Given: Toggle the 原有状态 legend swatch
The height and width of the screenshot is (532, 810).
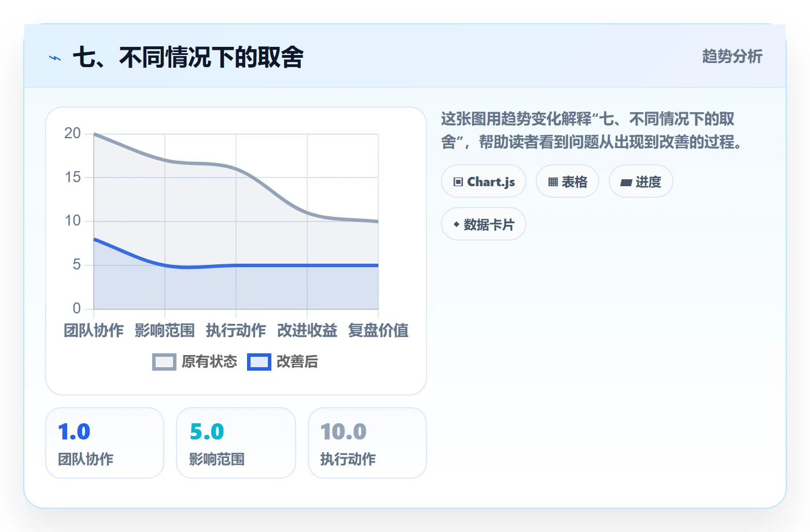Looking at the screenshot, I should [x=164, y=362].
